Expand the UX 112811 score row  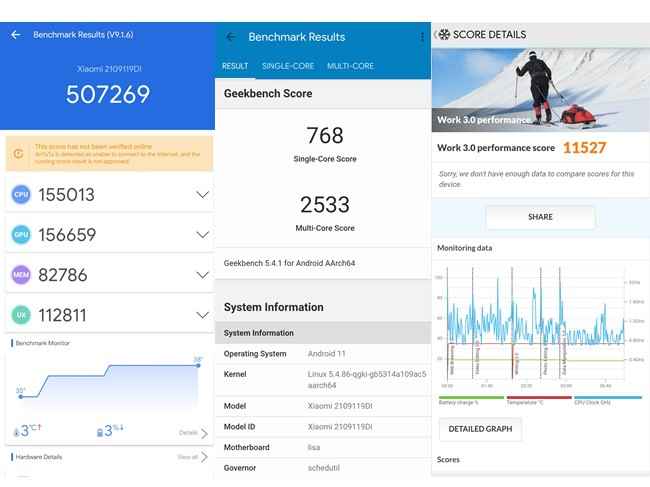point(202,315)
